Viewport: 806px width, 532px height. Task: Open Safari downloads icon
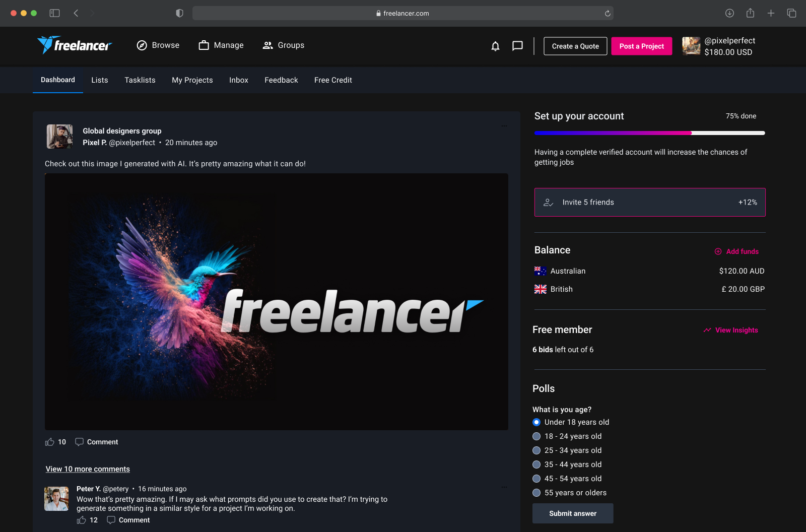pos(729,13)
